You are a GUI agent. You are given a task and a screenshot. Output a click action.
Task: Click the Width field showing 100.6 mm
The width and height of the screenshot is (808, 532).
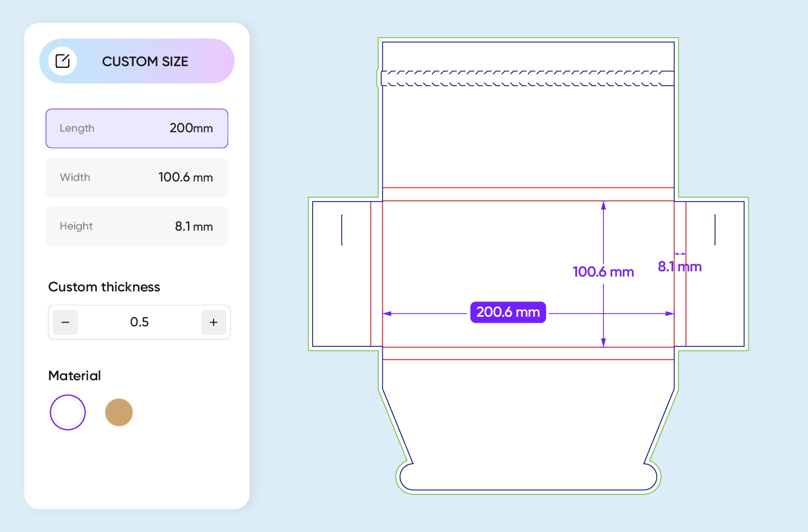pos(137,178)
